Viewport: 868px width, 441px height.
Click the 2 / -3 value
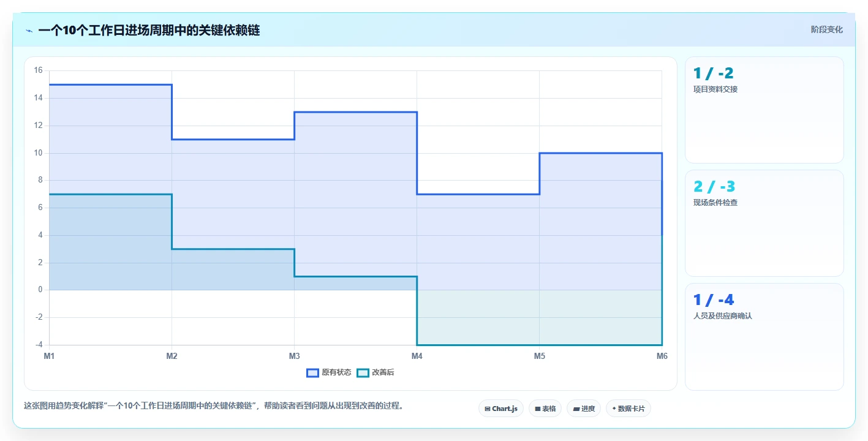coord(714,187)
